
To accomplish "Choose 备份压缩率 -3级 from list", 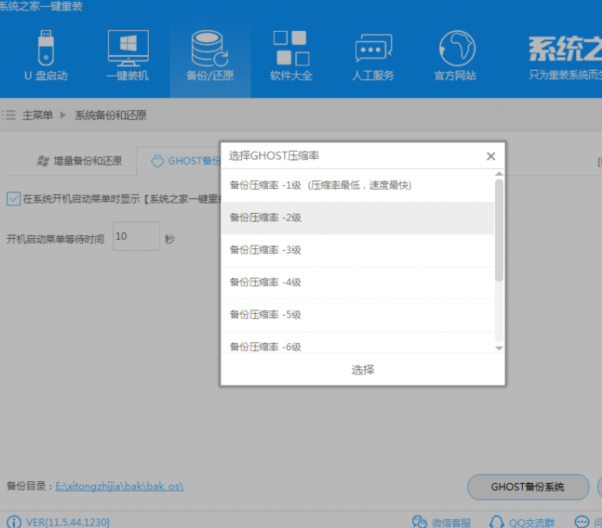I will 266,250.
